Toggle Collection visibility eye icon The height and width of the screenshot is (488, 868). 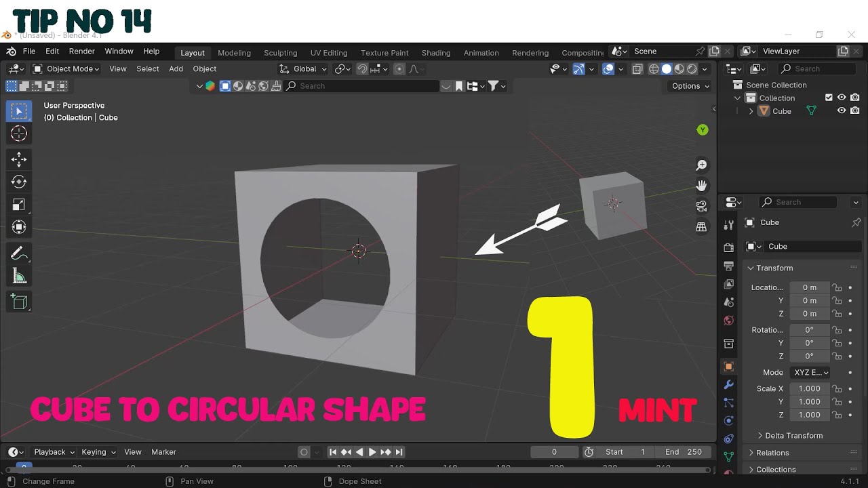(x=842, y=98)
